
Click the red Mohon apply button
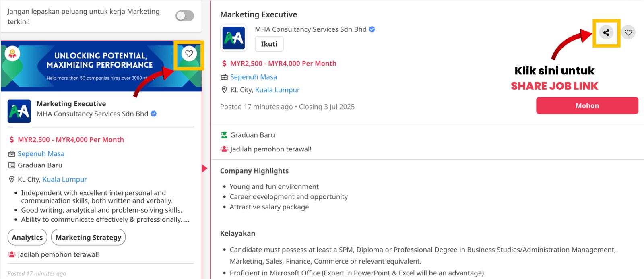[587, 105]
